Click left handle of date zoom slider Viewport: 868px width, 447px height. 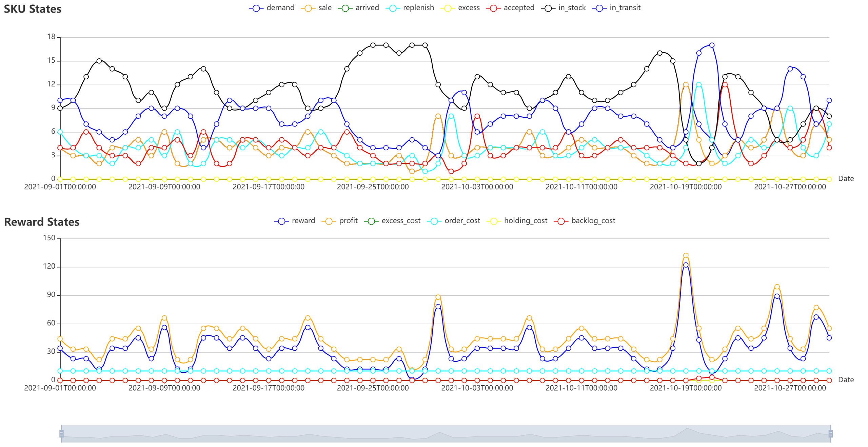pos(61,433)
